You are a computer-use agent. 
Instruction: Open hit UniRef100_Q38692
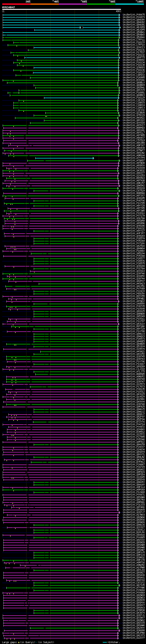point(134,60)
